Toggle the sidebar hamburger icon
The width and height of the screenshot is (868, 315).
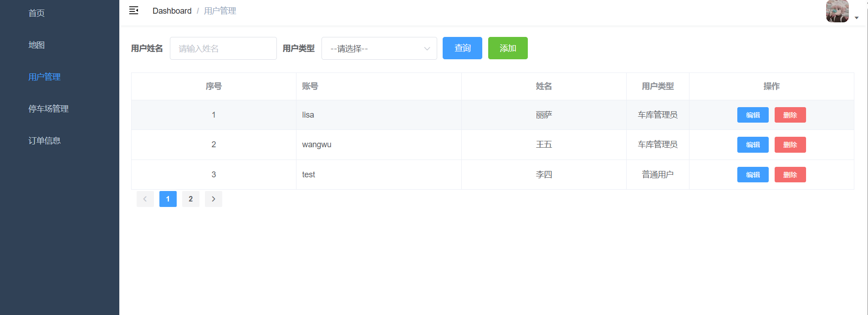(x=133, y=10)
